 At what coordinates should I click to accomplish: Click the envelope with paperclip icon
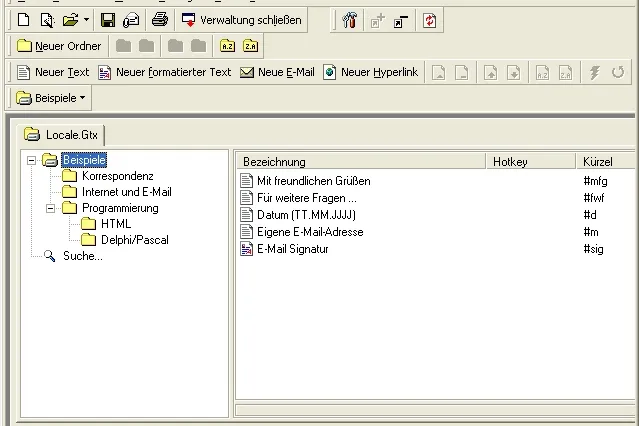131,20
